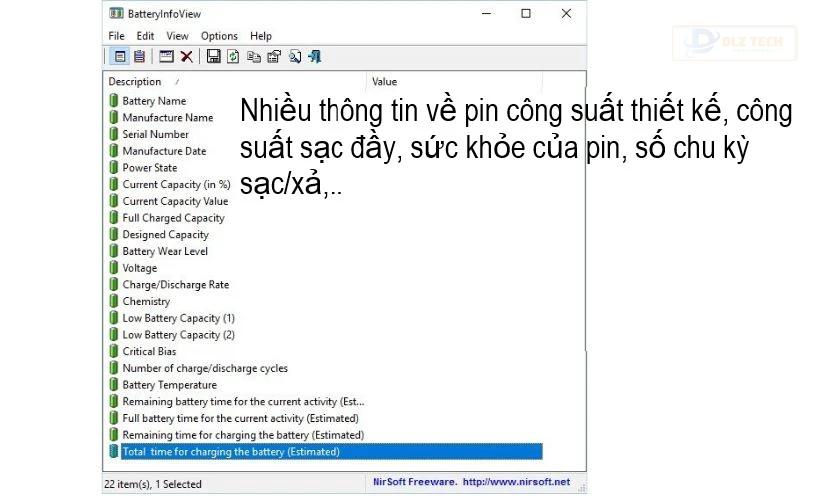Open the http://www.nirsoft.net link
The height and width of the screenshot is (500, 840).
(x=516, y=482)
